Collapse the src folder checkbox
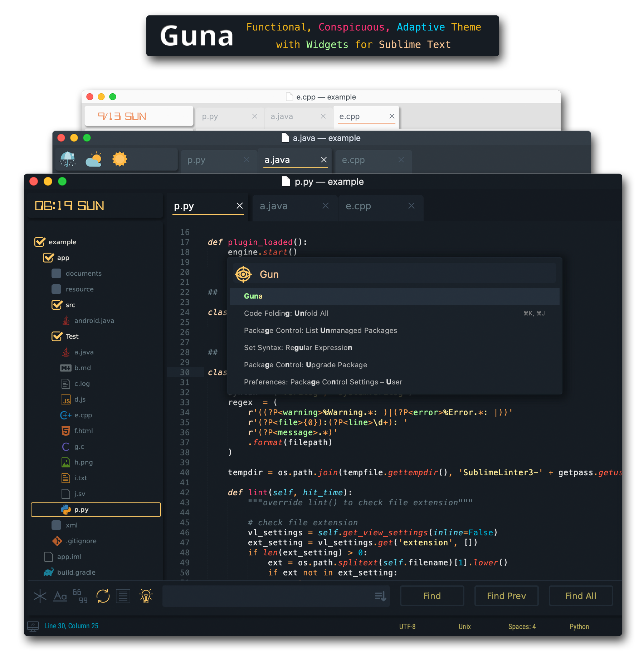The image size is (644, 658). [57, 305]
